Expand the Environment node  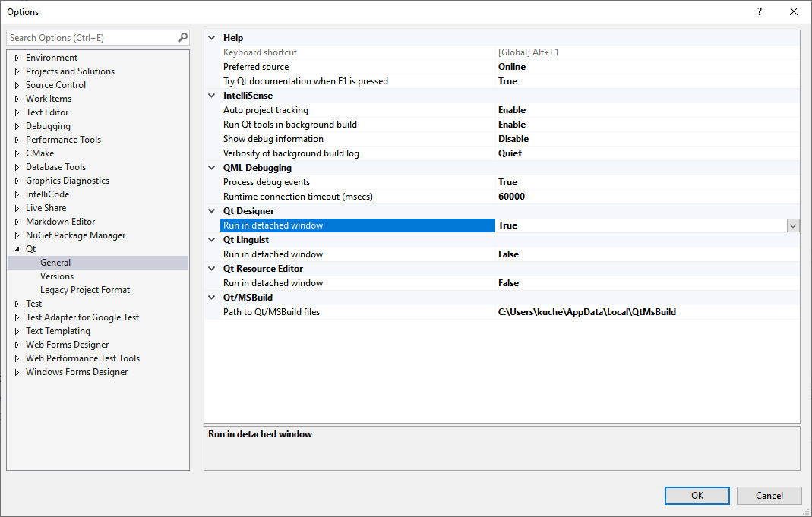tap(17, 58)
